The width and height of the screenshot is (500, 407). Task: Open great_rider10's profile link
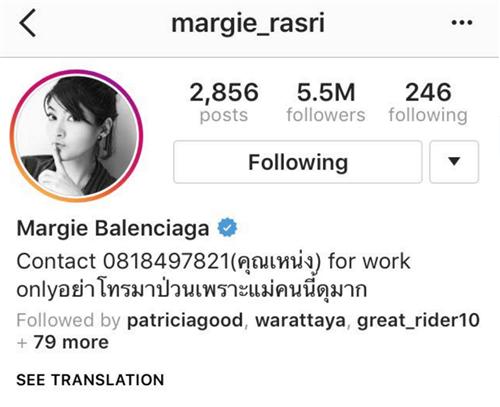(418, 320)
